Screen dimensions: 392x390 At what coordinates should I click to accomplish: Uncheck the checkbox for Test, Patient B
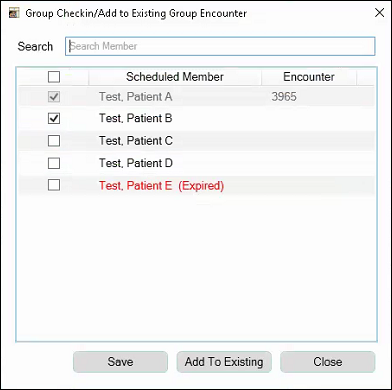coord(54,119)
